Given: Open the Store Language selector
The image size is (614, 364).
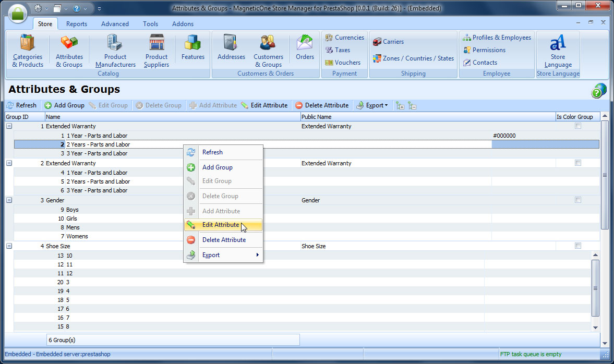Looking at the screenshot, I should (558, 51).
